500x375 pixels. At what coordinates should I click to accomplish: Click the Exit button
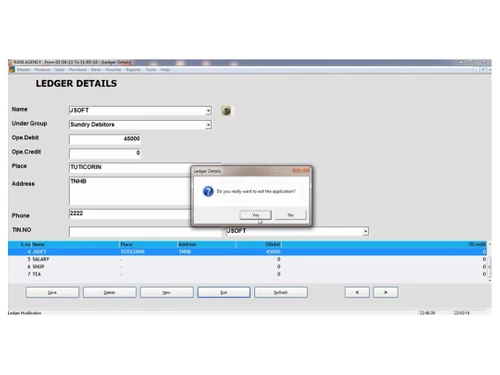click(x=224, y=292)
